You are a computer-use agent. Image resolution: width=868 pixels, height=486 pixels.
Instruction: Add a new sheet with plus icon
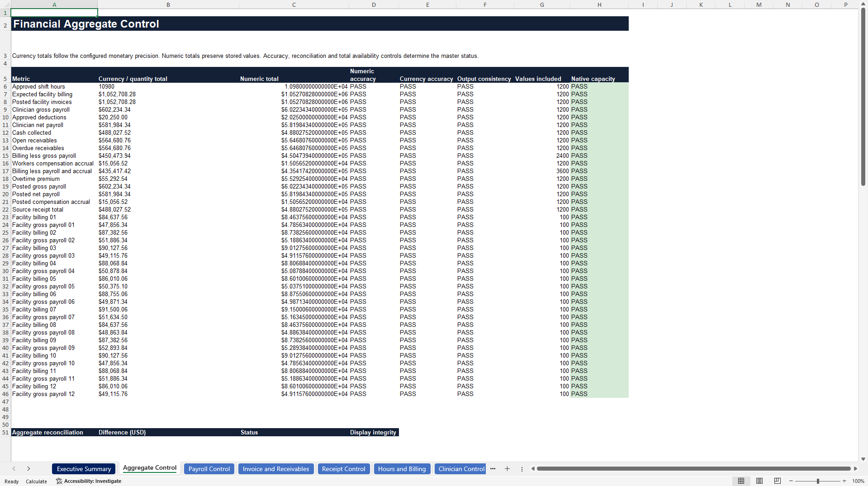click(x=507, y=469)
